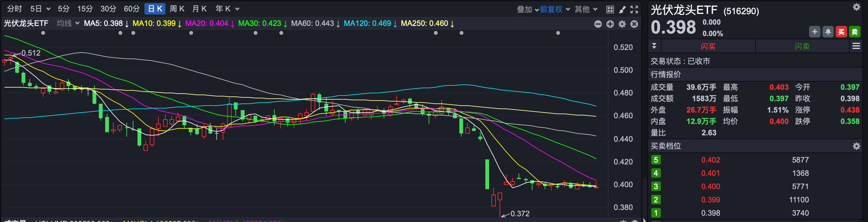The height and width of the screenshot is (222, 868).
Task: Expand the 其他 options dropdown
Action: (x=586, y=9)
